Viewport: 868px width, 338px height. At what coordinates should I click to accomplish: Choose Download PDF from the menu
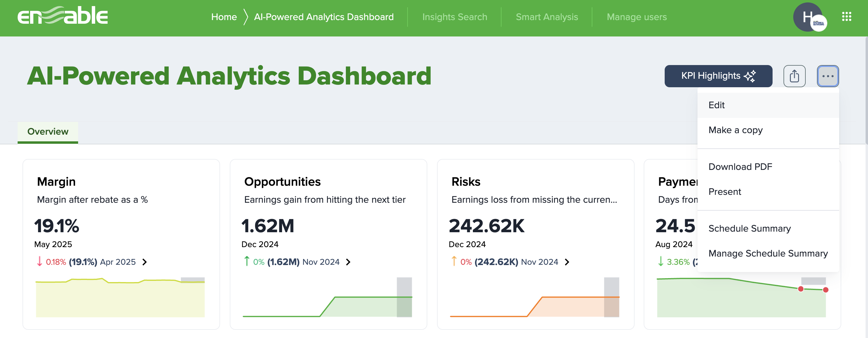click(740, 167)
